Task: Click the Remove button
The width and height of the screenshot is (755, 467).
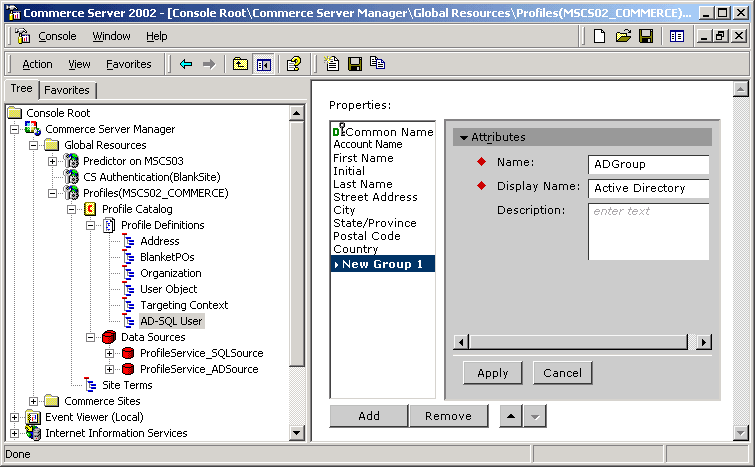Action: click(x=448, y=416)
